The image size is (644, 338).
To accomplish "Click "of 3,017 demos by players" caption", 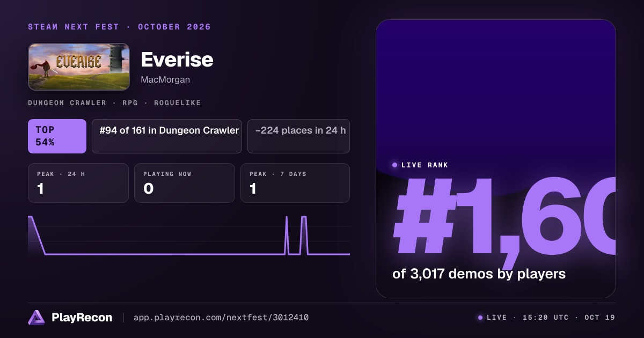I will tap(479, 274).
